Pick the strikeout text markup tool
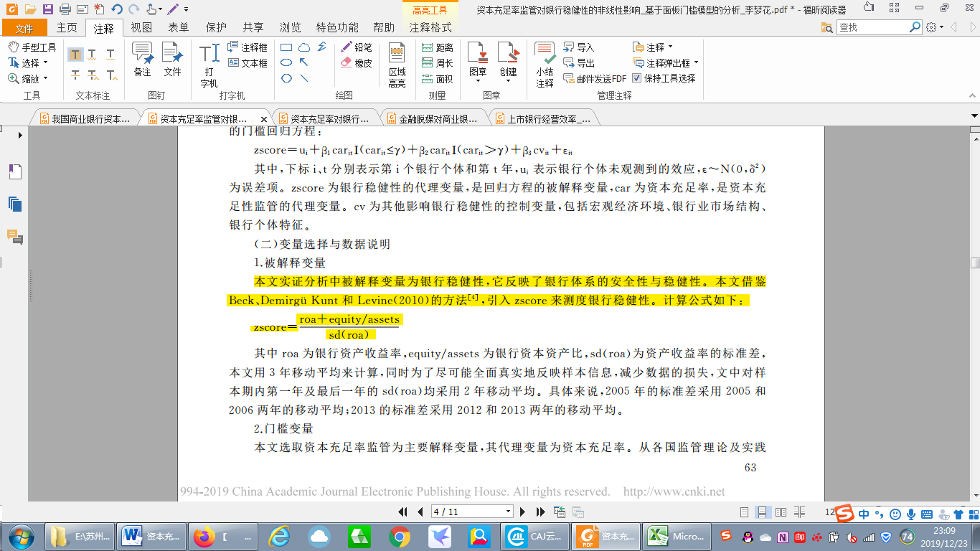980x551 pixels. (76, 75)
